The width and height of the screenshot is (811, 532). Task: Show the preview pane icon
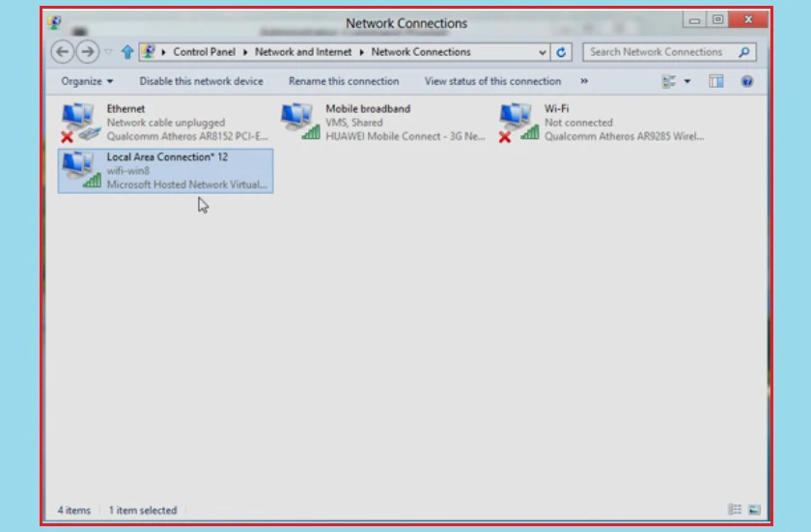click(x=716, y=81)
